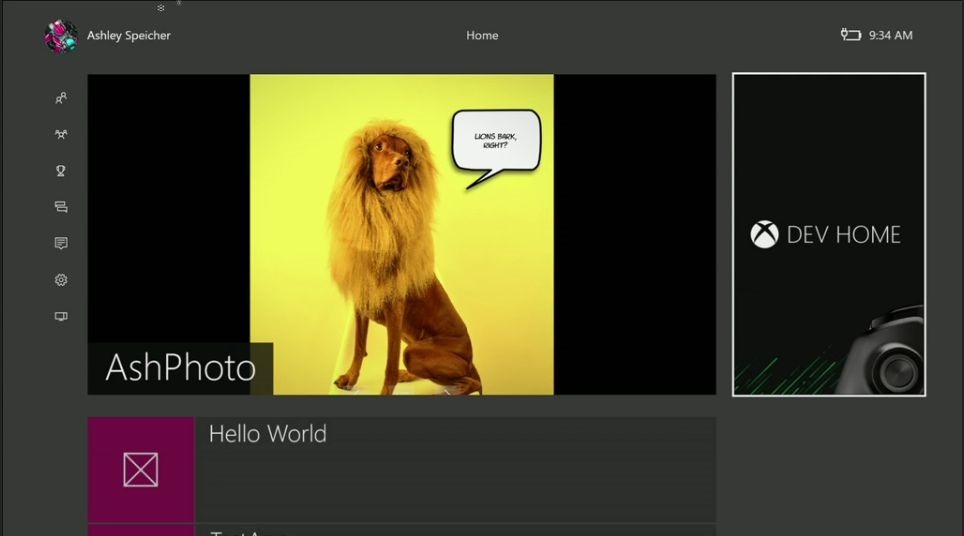The width and height of the screenshot is (964, 536).
Task: Open the Achievements trophy icon
Action: click(x=61, y=171)
